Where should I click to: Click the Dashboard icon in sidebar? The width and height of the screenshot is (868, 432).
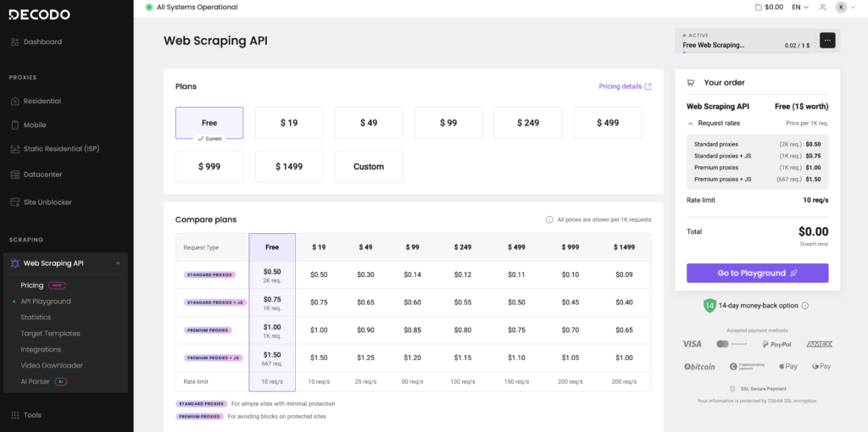tap(15, 42)
